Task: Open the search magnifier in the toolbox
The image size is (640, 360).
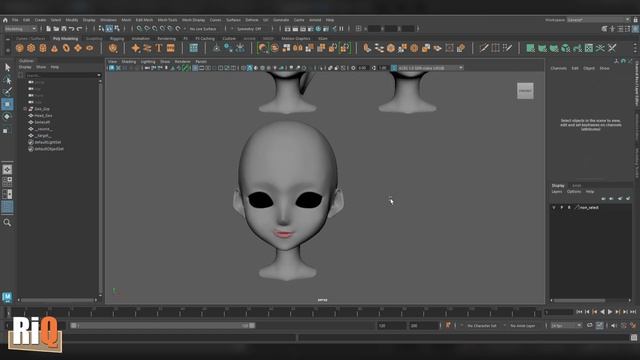Action: [7, 223]
